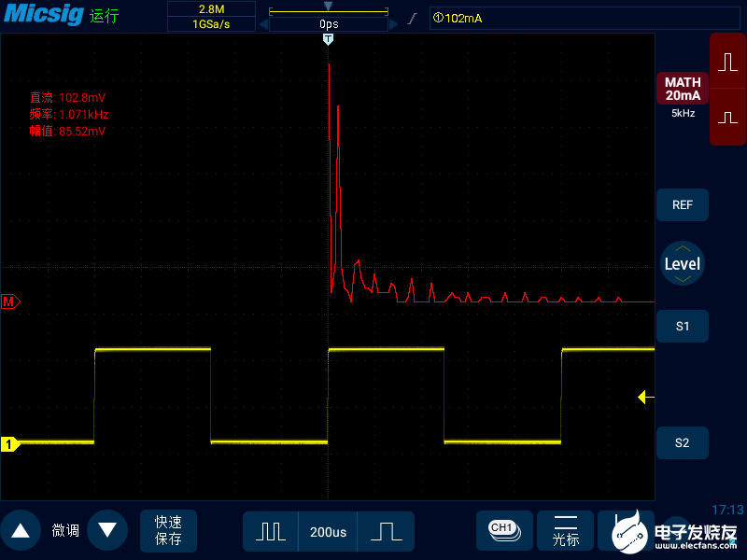Tap the 17:13 clock display

(x=727, y=510)
